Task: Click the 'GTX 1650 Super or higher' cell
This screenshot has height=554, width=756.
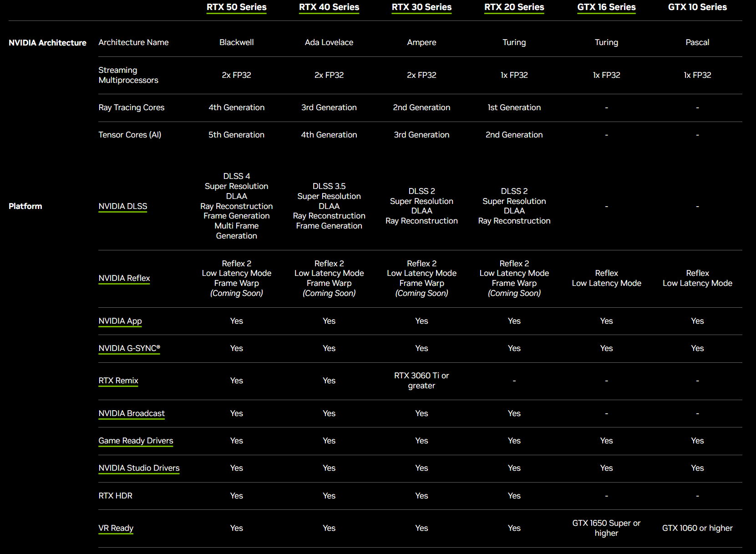Action: 606,528
